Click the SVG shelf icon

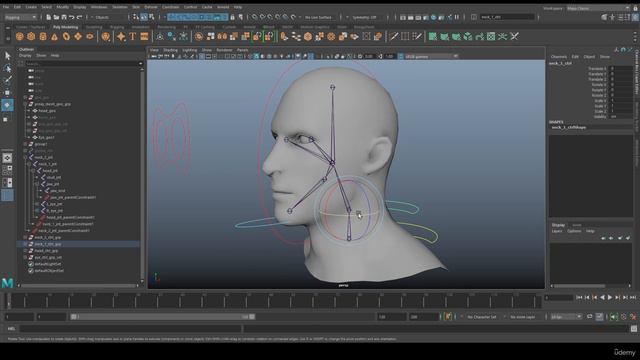144,37
